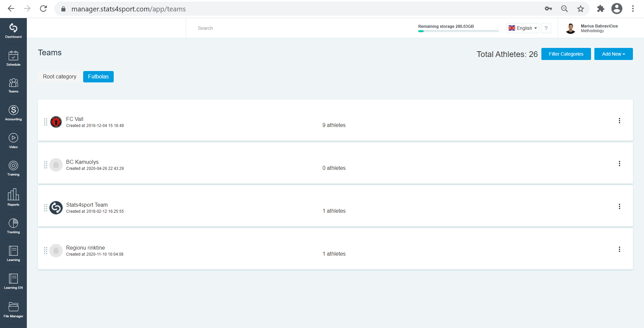Open the Chrome three-dot menu
Image resolution: width=644 pixels, height=328 pixels.
633,9
